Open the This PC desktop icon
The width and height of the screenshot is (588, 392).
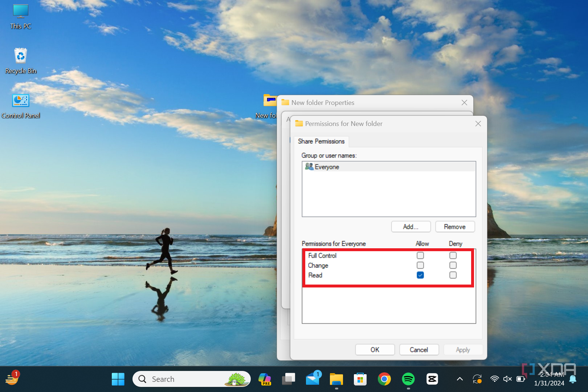coord(21,16)
